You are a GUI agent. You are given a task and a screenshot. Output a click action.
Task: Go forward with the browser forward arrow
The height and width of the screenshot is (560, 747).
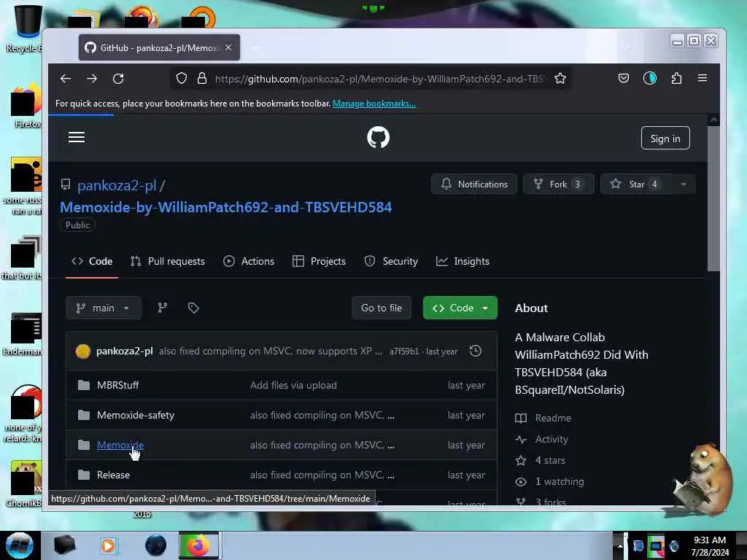tap(92, 79)
